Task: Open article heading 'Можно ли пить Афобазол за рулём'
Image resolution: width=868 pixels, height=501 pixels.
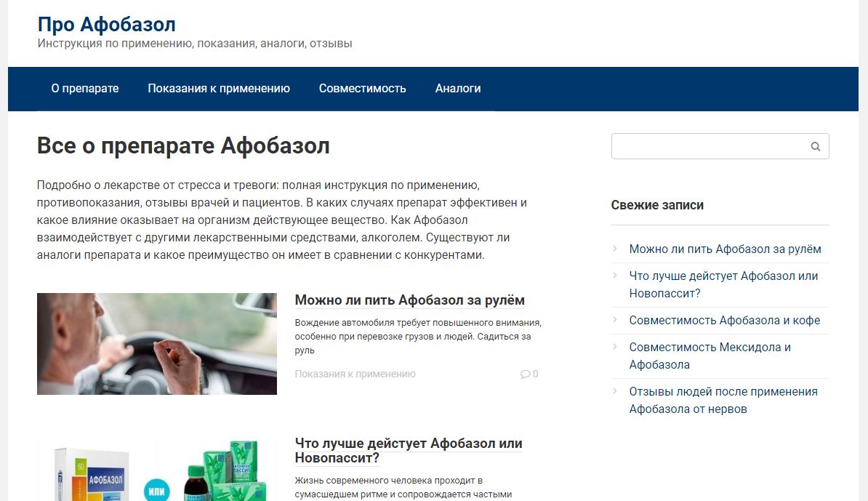Action: 409,300
